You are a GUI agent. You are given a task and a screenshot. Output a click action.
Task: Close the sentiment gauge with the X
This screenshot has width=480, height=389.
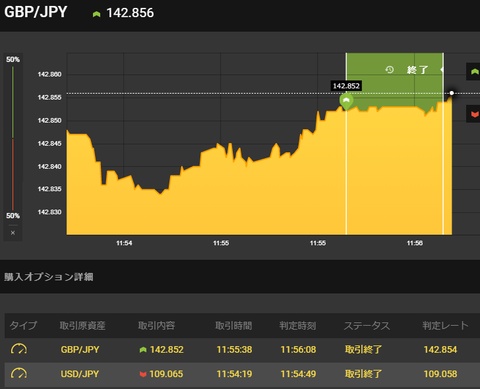(x=13, y=233)
